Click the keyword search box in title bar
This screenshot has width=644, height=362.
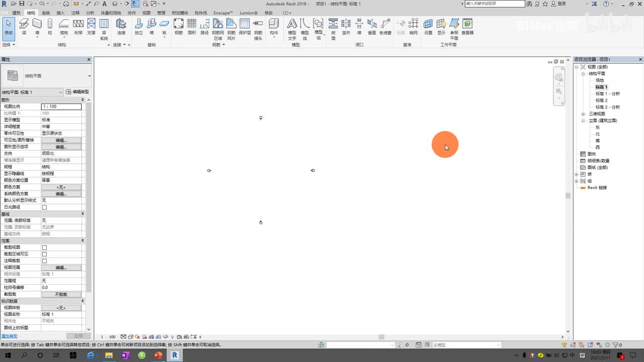[495, 4]
